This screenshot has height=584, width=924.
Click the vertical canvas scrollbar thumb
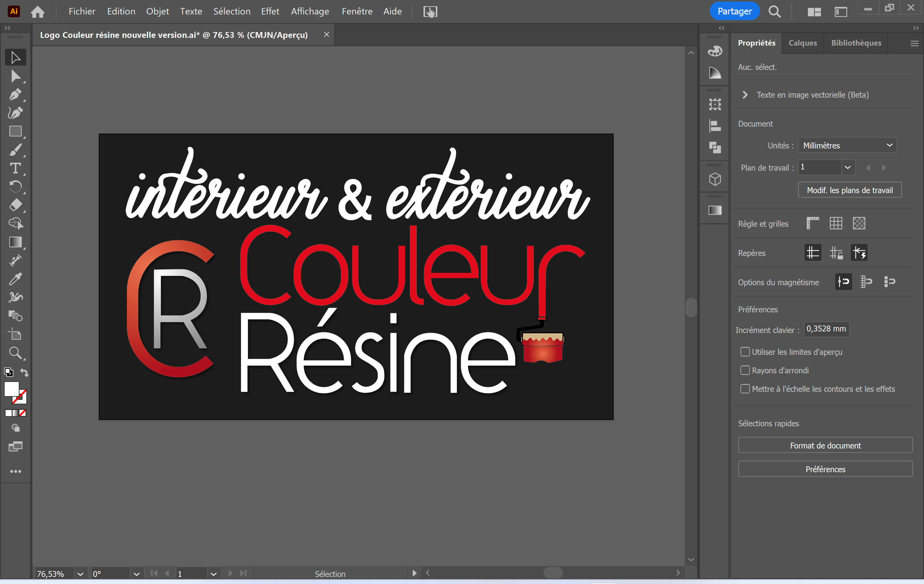691,307
